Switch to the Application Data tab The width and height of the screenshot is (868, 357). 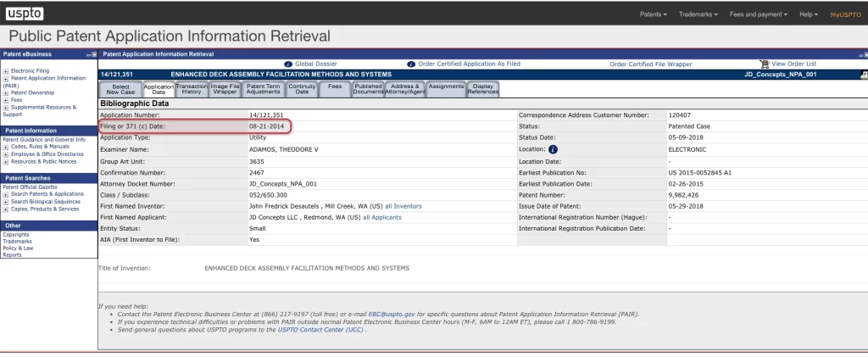[159, 90]
